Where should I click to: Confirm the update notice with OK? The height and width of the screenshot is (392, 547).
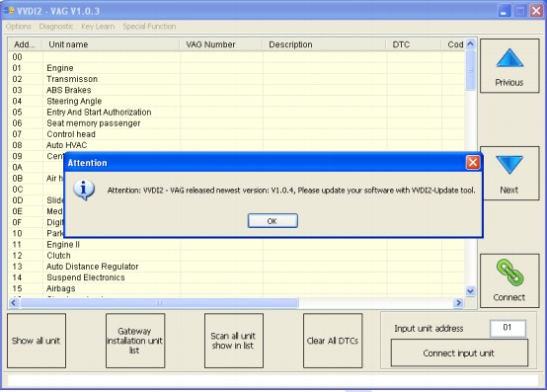coord(273,221)
